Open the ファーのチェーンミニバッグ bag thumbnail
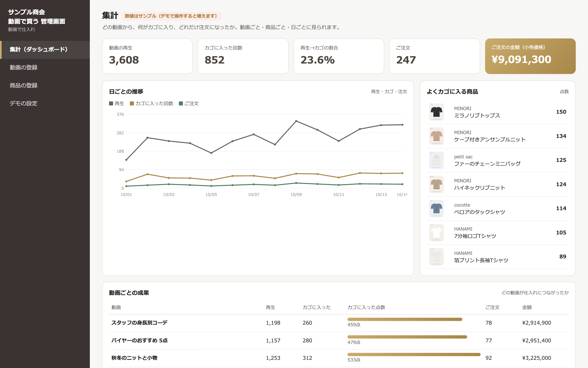This screenshot has width=588, height=368. pos(436,160)
